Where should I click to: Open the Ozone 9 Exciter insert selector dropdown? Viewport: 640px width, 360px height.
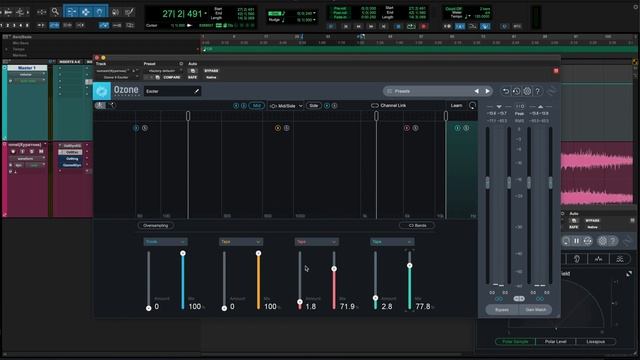pos(118,77)
